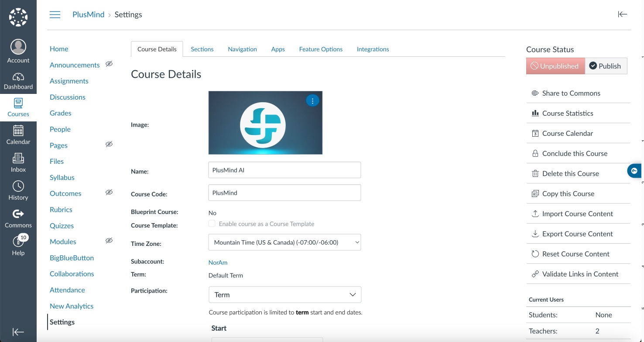Open History in global navigation
This screenshot has height=342, width=644.
click(x=18, y=191)
